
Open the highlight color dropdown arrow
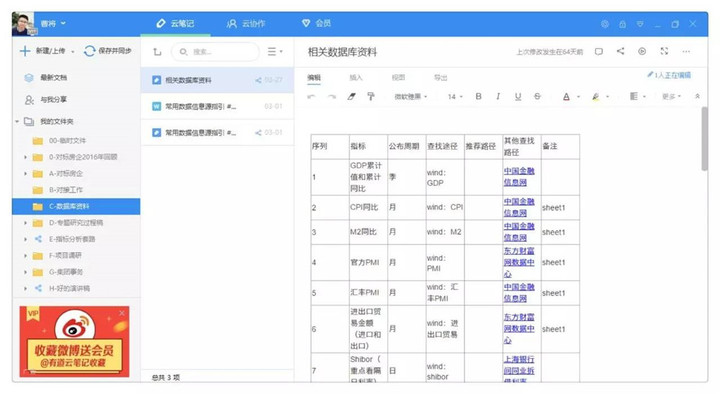608,97
